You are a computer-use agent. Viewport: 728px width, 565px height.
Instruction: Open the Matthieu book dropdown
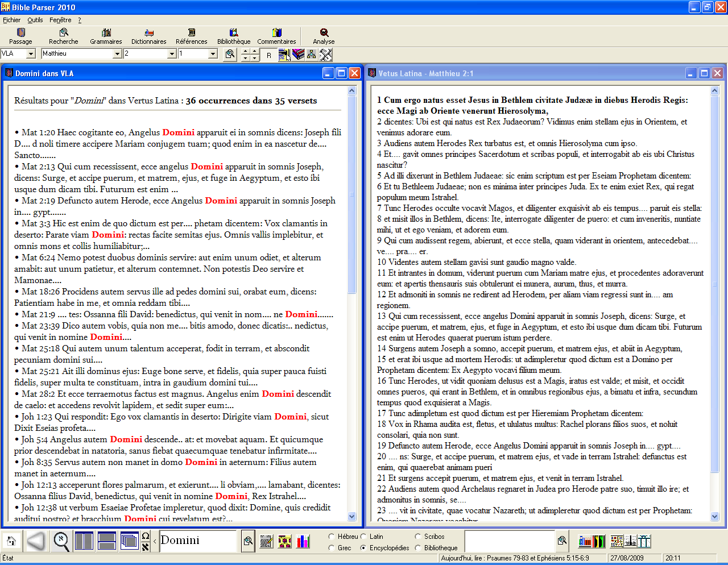coord(117,53)
